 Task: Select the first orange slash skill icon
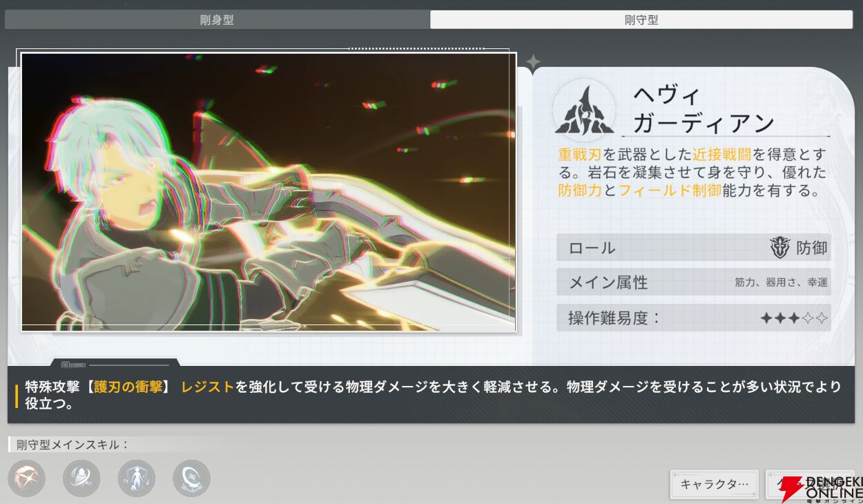(x=27, y=478)
